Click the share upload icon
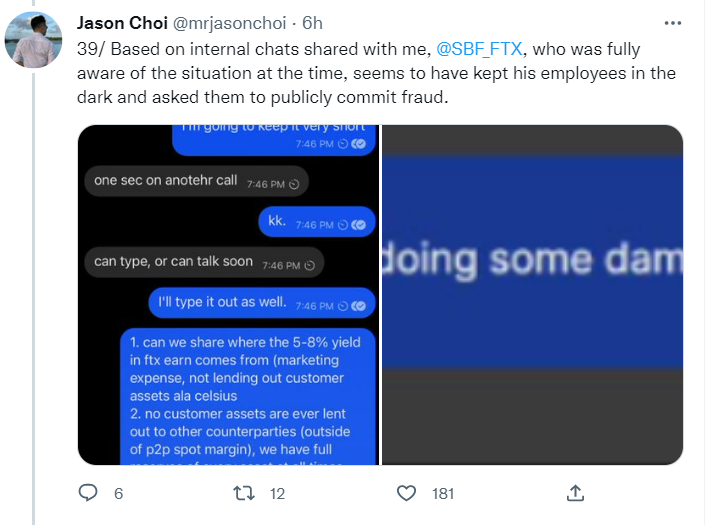This screenshot has height=525, width=715. (x=575, y=493)
